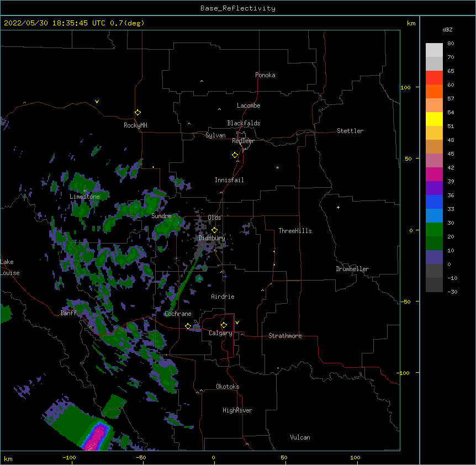Click the dBZ legend heading
Image resolution: width=476 pixels, height=465 pixels.
coord(447,29)
